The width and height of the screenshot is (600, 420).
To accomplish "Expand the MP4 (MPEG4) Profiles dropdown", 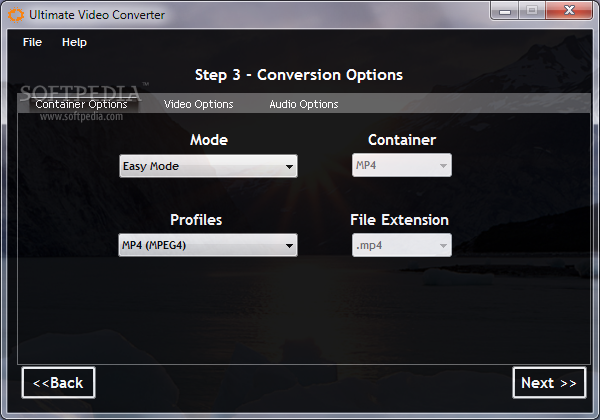I will point(208,245).
